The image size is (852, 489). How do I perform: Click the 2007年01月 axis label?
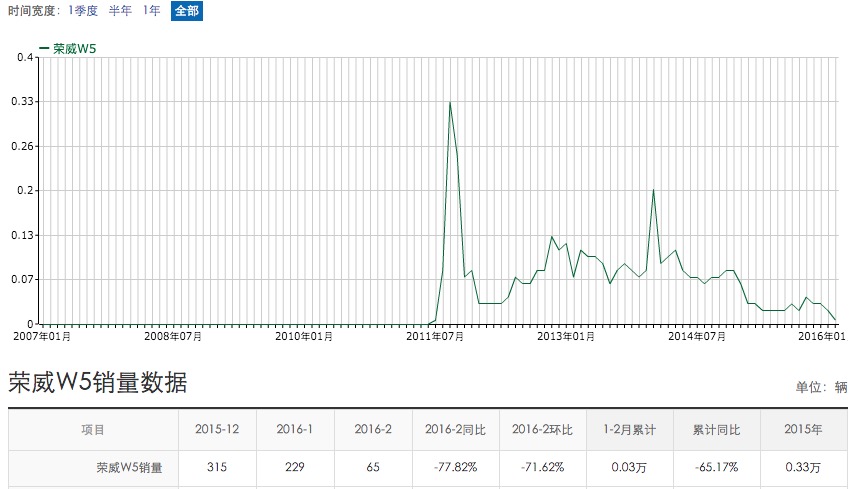[42, 337]
